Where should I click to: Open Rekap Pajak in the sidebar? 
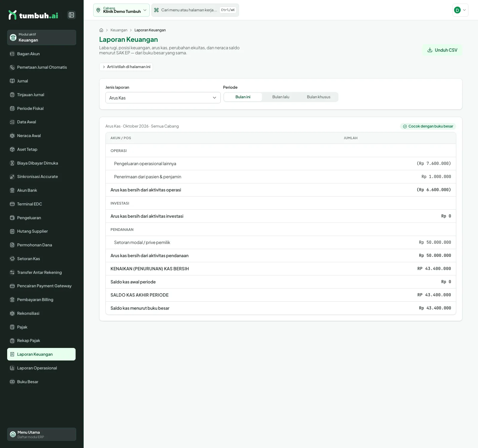tap(42, 340)
